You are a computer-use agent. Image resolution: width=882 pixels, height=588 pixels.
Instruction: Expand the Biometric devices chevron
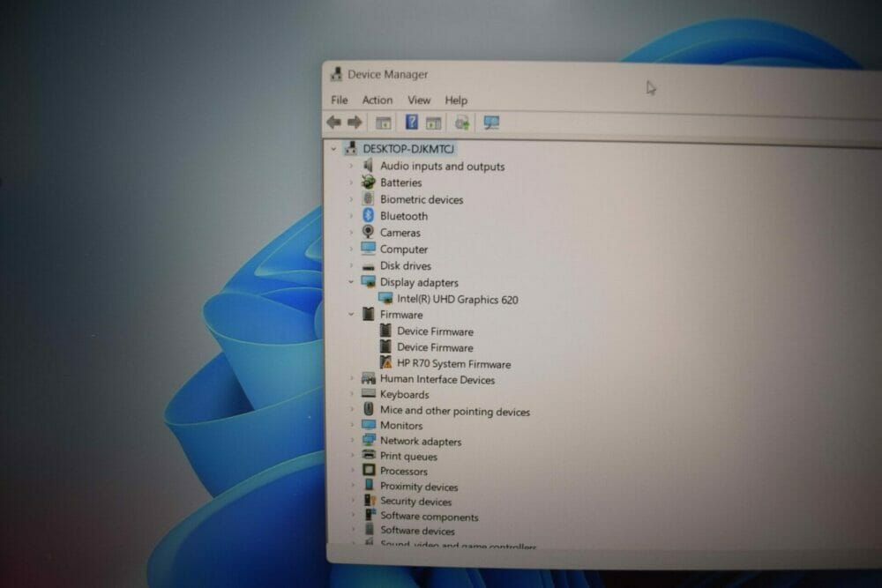pos(350,199)
